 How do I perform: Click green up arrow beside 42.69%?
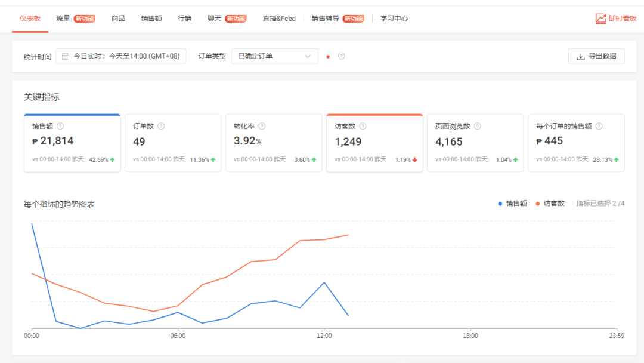(x=112, y=159)
